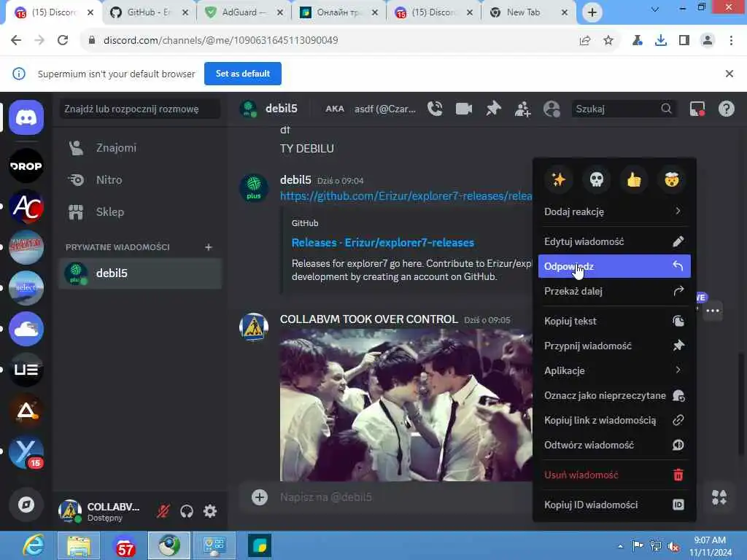Open Nitro page in sidebar
This screenshot has height=560, width=747.
141,180
